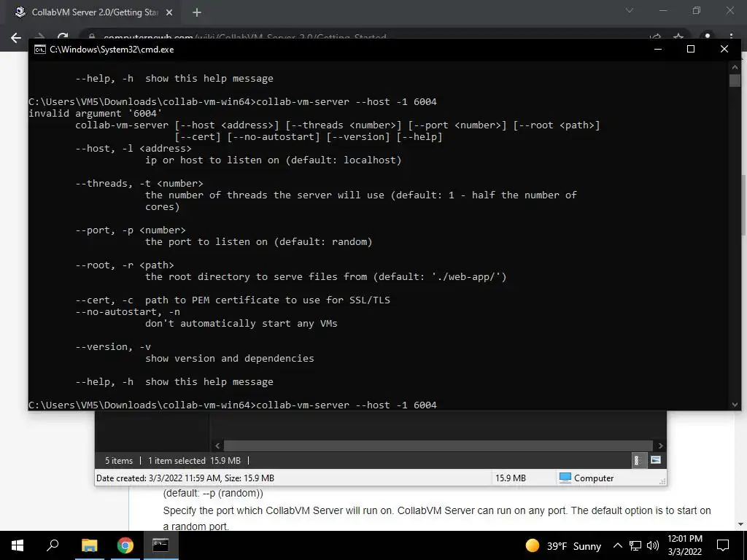Image resolution: width=747 pixels, height=560 pixels.
Task: Switch File Explorer to details view
Action: click(638, 460)
